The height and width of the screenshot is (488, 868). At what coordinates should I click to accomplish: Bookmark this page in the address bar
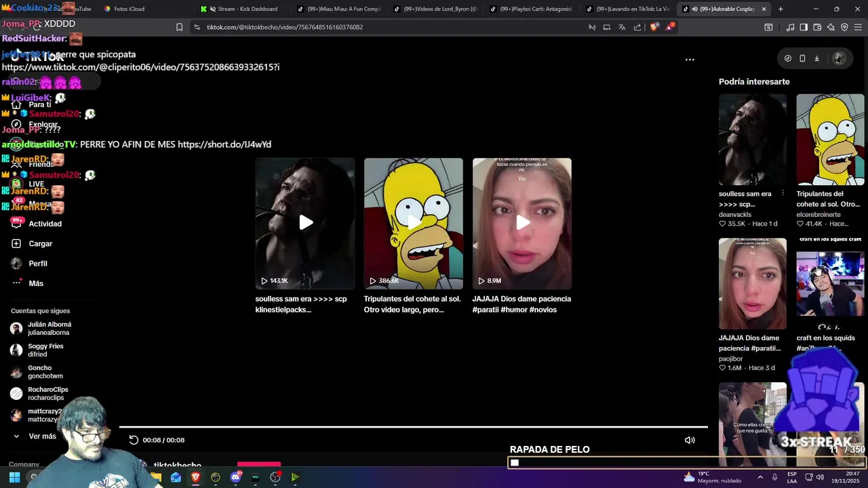(179, 27)
